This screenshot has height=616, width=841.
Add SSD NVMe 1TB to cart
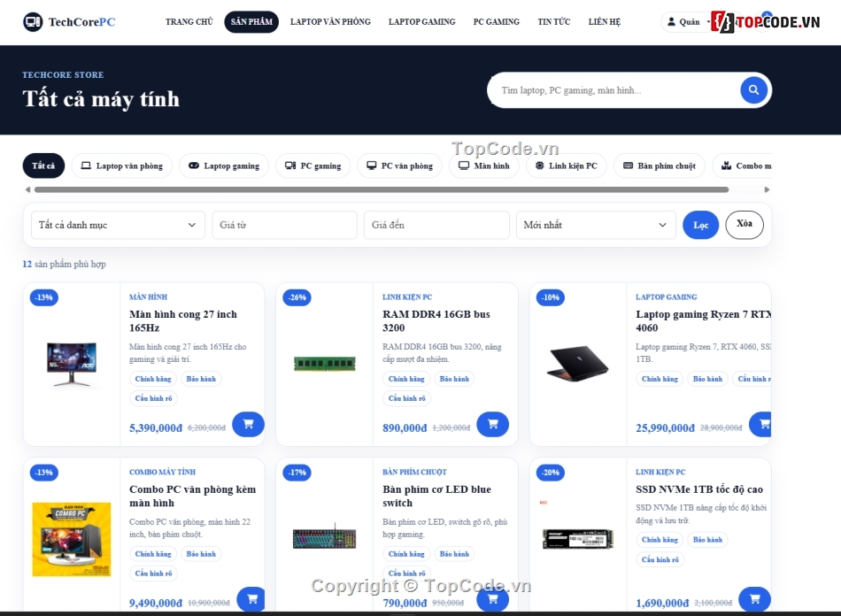click(x=754, y=599)
